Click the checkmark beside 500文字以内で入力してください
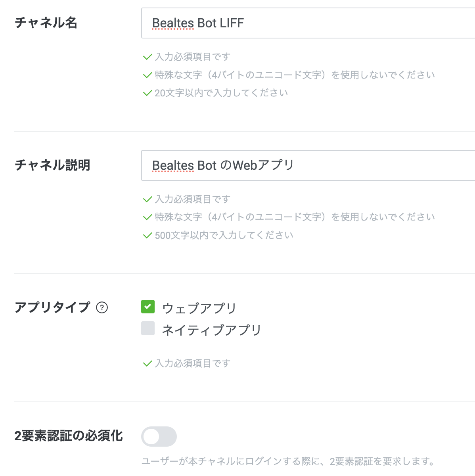 point(147,235)
